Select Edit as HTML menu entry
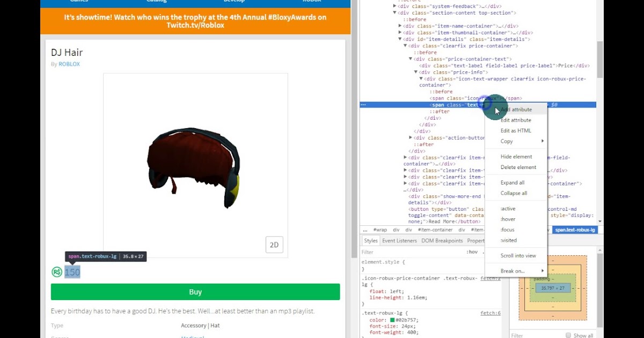 click(516, 131)
